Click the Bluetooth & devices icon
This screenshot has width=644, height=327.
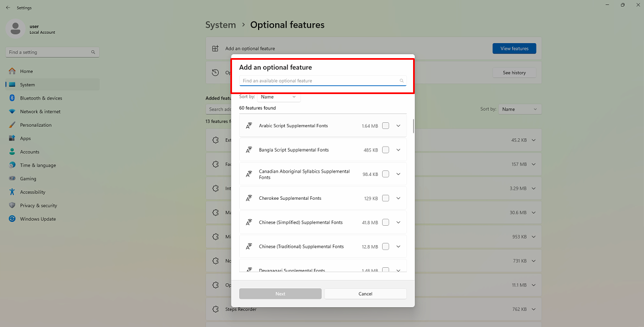[12, 98]
